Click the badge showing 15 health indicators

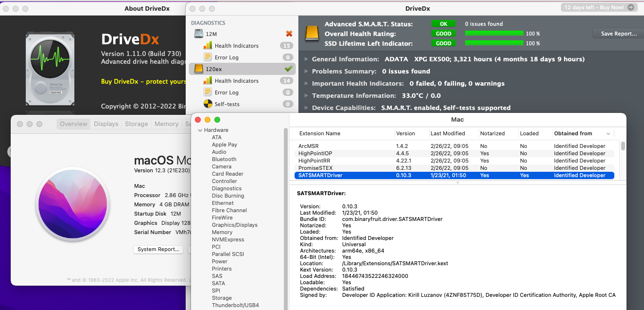286,46
